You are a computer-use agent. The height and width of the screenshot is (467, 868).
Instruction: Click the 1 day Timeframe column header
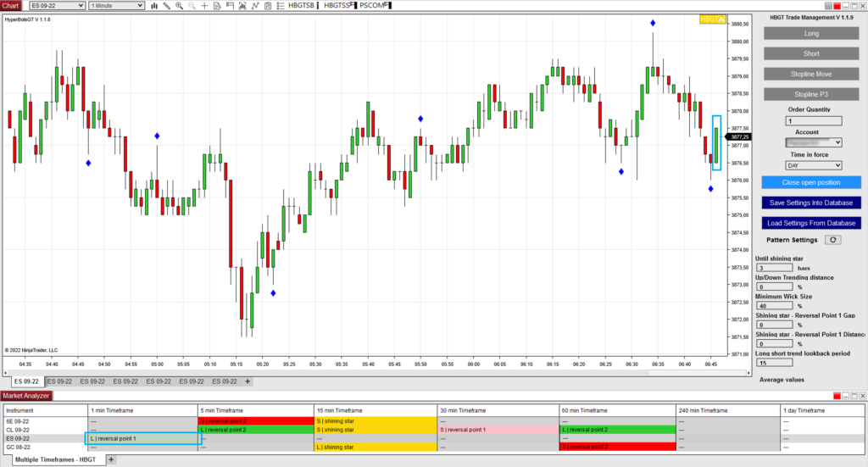click(x=822, y=410)
